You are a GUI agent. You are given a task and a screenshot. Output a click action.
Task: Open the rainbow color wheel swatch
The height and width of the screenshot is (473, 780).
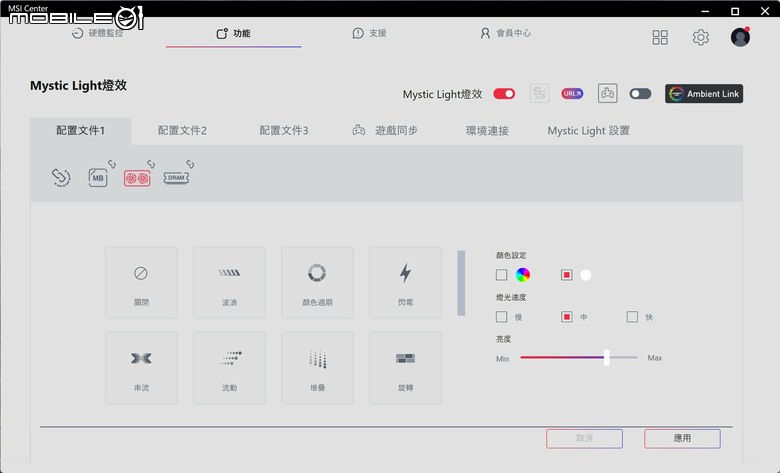coord(523,275)
